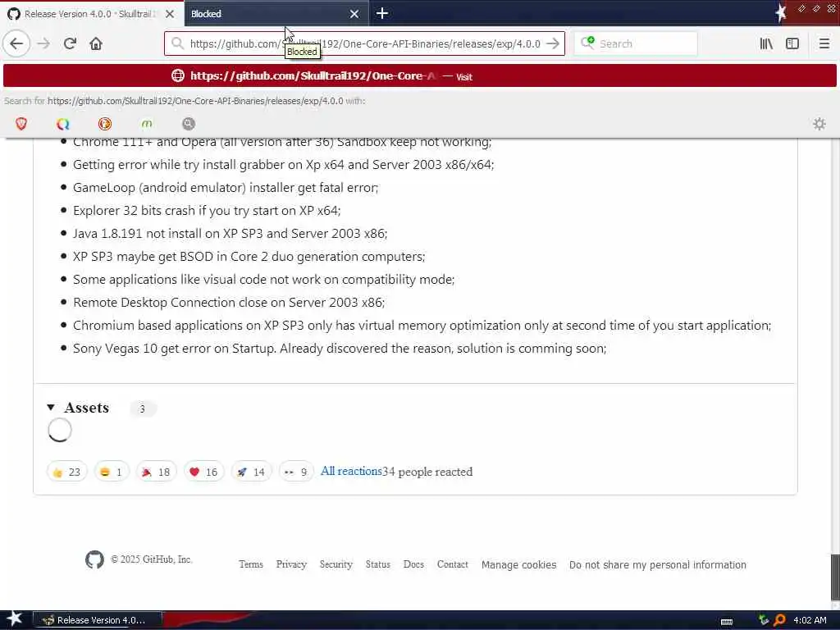Screen dimensions: 840x630
Task: Search with the second colorful ring engine icon
Action: (63, 125)
